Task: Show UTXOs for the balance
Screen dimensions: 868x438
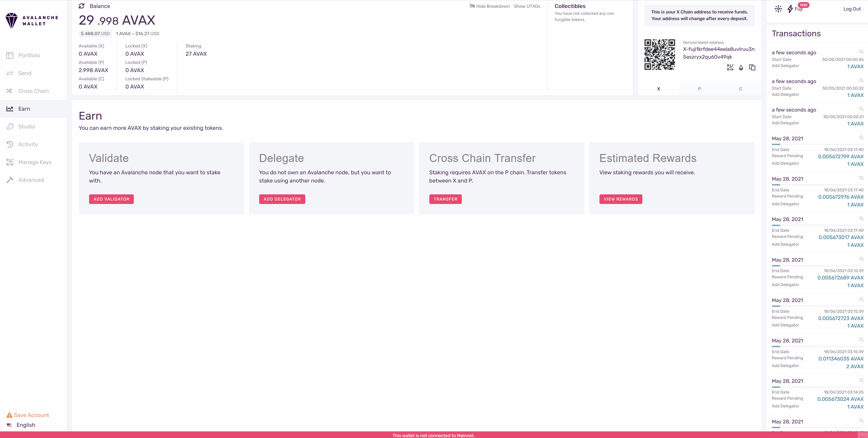Action: point(527,6)
